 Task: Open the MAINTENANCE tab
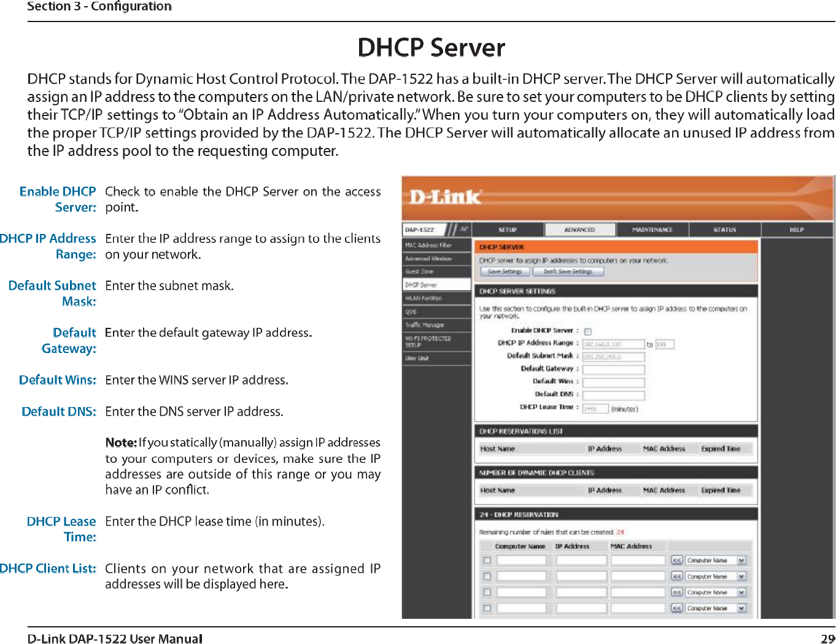click(652, 230)
